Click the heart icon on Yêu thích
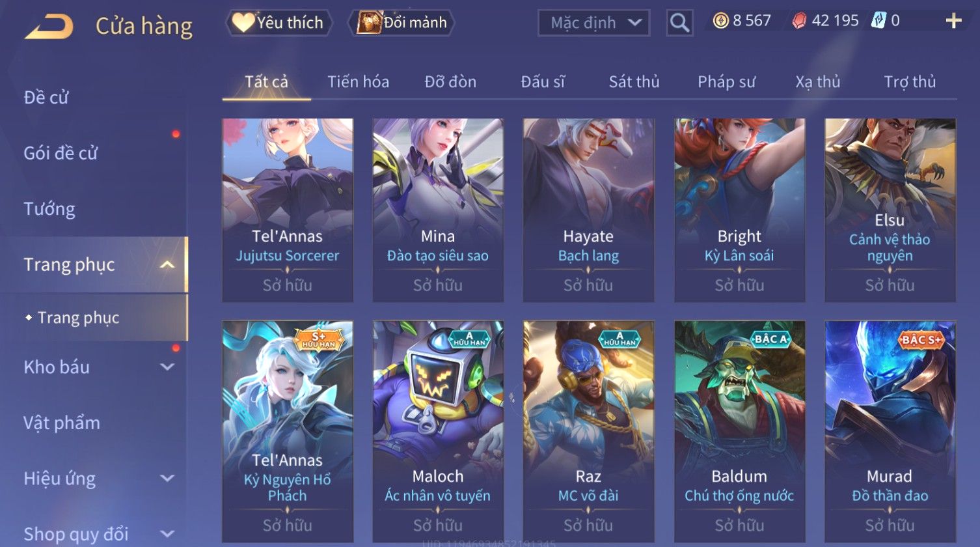 click(243, 23)
